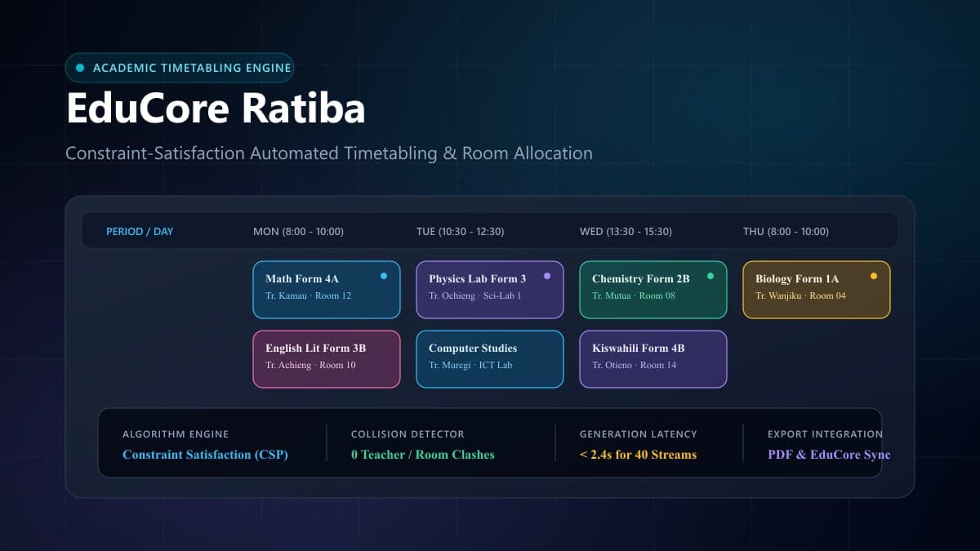Image resolution: width=980 pixels, height=551 pixels.
Task: Open the Computer Studies lesson card
Action: 490,359
